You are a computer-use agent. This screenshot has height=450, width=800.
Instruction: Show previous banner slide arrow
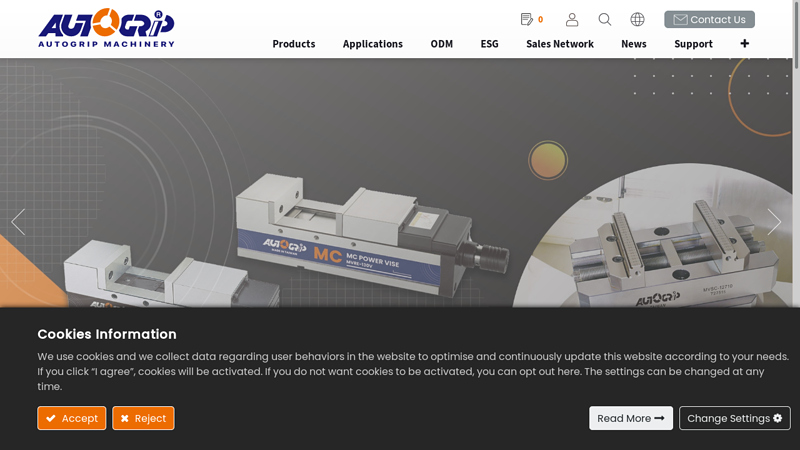18,222
